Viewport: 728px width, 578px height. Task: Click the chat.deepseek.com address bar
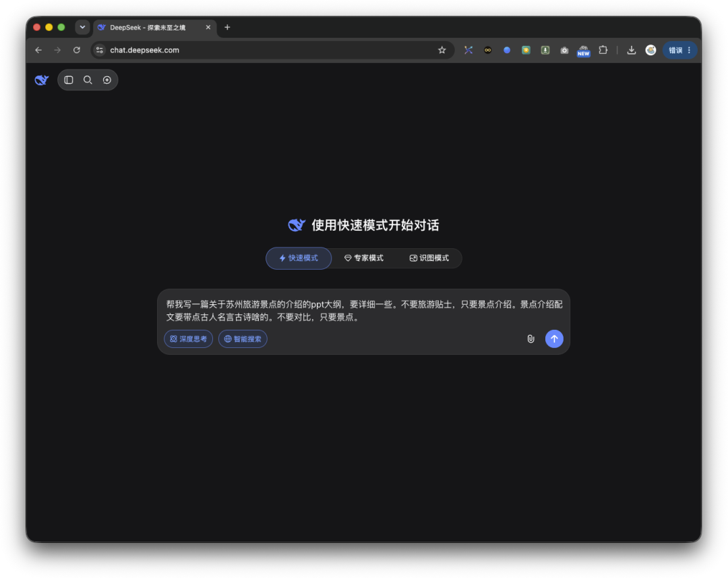pyautogui.click(x=272, y=50)
